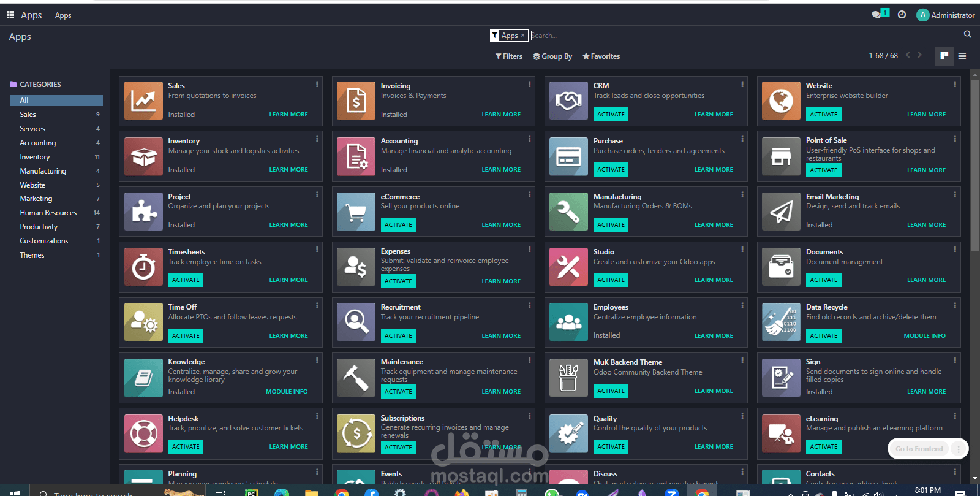Click the eCommerce shopping cart icon

click(356, 212)
